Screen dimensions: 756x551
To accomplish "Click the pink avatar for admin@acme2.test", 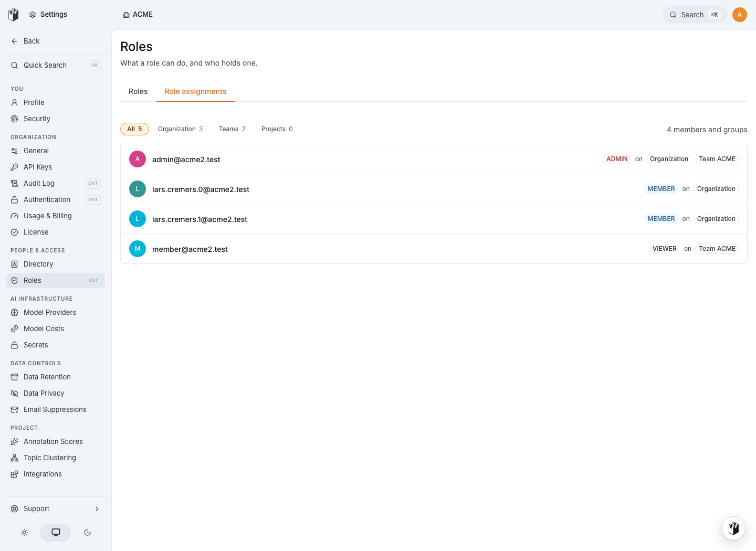I will pyautogui.click(x=138, y=159).
